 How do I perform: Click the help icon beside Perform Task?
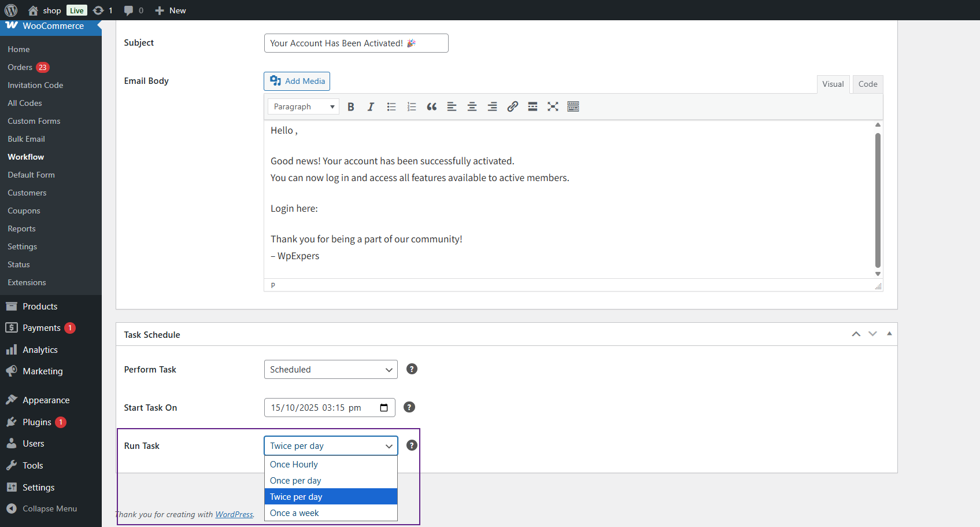412,369
